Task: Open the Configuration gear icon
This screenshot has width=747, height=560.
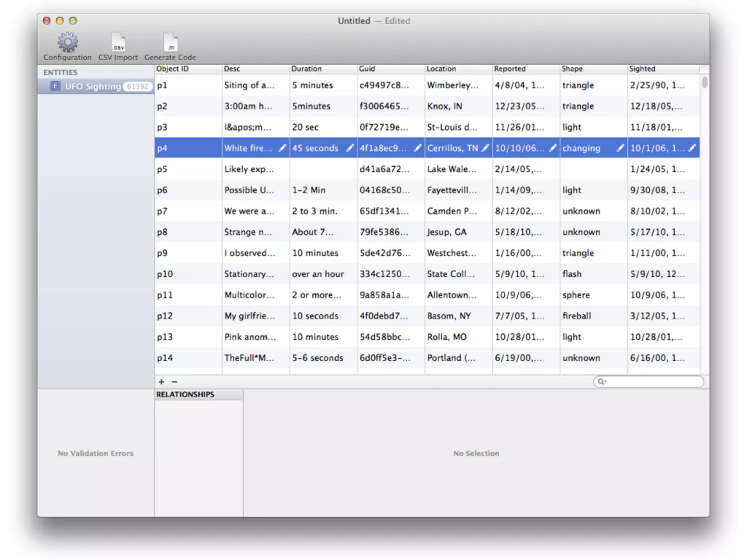Action: coord(67,42)
